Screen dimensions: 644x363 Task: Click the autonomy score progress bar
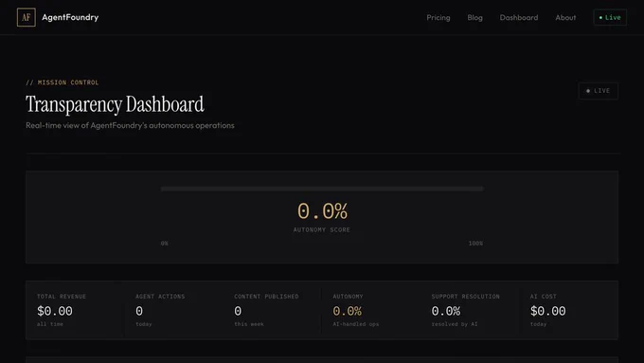click(322, 189)
